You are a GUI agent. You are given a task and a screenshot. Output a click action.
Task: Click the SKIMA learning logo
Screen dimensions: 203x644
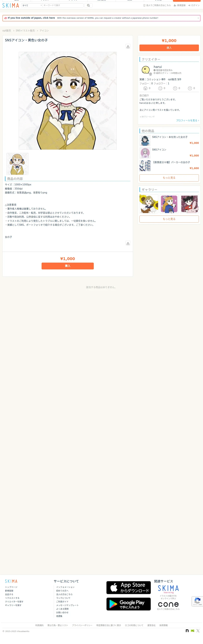168,589
